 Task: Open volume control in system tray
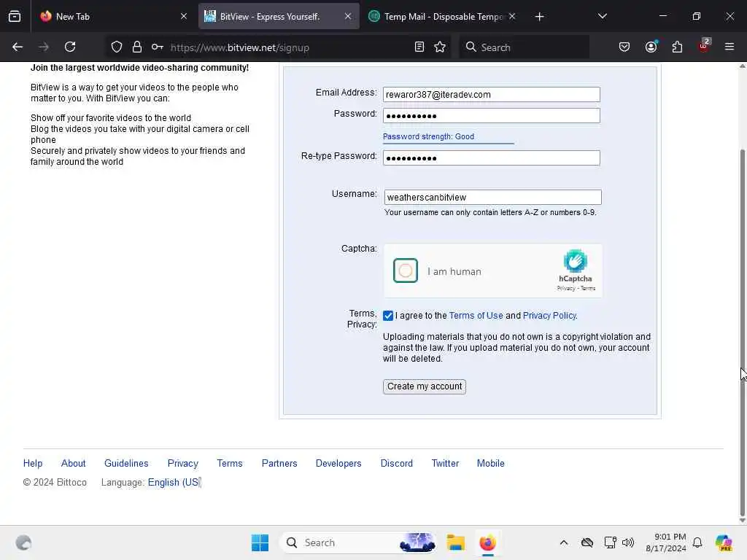[628, 542]
